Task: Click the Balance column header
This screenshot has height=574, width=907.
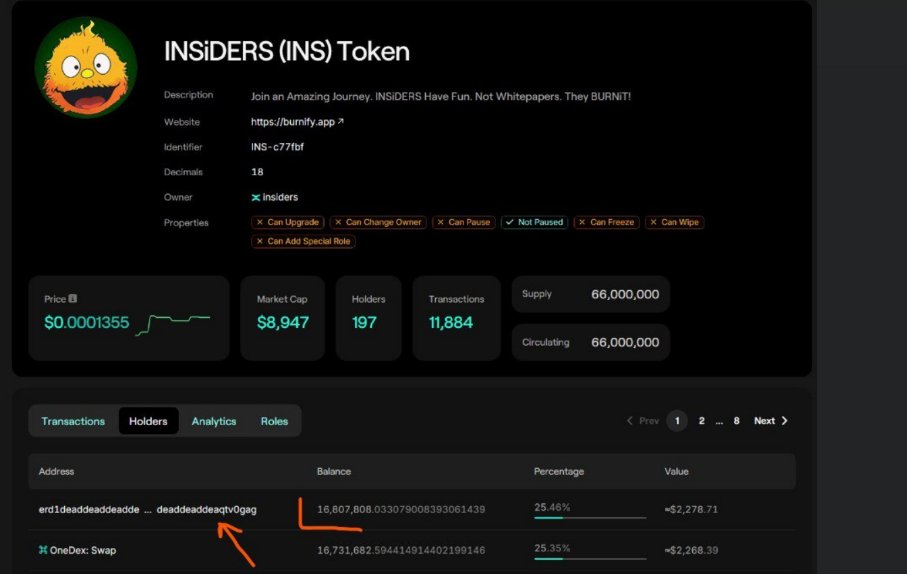Action: click(x=334, y=472)
